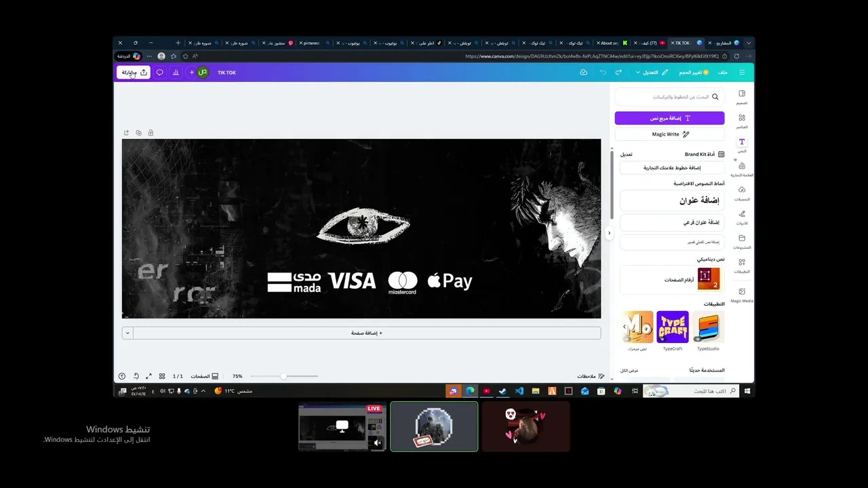The image size is (868, 488).
Task: Open Magic Media in sidebar
Action: [742, 295]
